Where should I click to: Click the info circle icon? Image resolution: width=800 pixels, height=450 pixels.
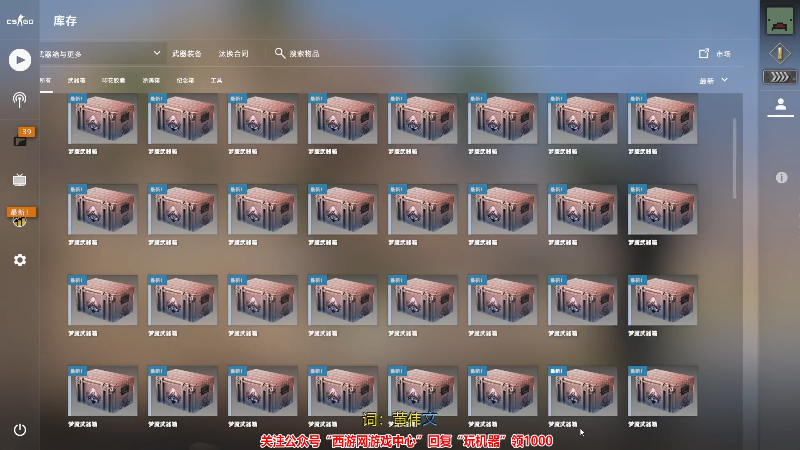(781, 178)
